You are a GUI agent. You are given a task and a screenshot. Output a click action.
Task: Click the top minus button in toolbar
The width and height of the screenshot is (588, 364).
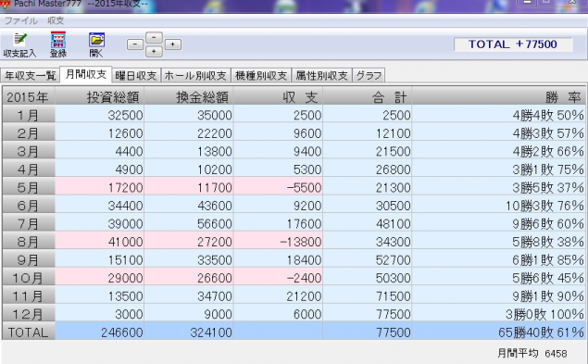coord(154,38)
